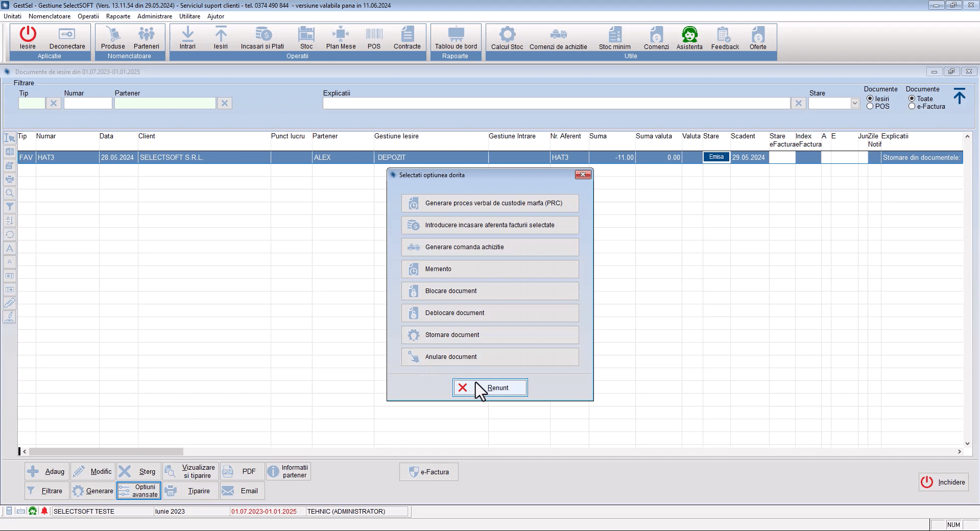Image resolution: width=980 pixels, height=531 pixels.
Task: Collapse filter panel with blue up arrow
Action: click(x=959, y=96)
